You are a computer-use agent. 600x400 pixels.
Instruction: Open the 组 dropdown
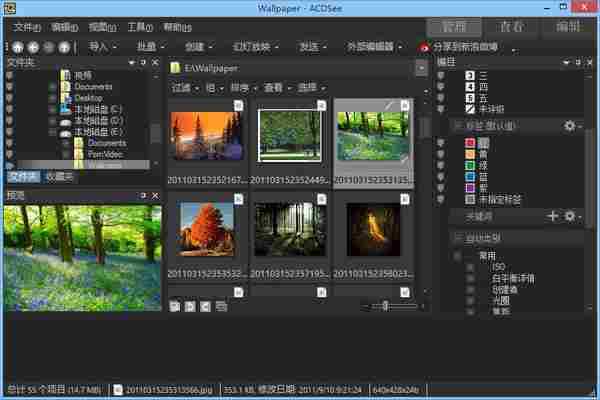215,88
